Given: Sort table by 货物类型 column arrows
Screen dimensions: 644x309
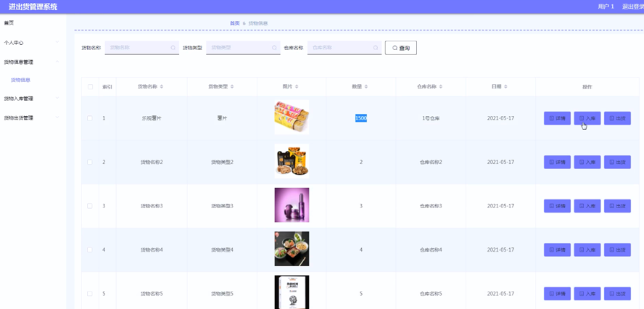Looking at the screenshot, I should pos(233,87).
